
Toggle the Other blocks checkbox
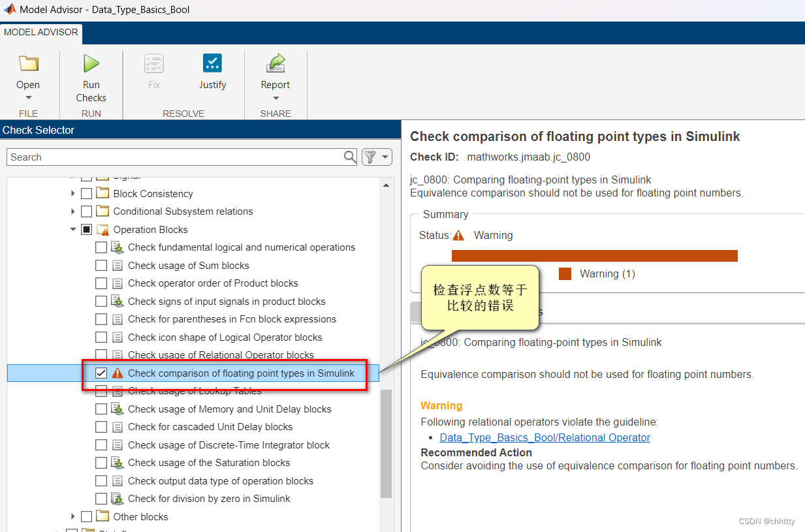pyautogui.click(x=86, y=516)
